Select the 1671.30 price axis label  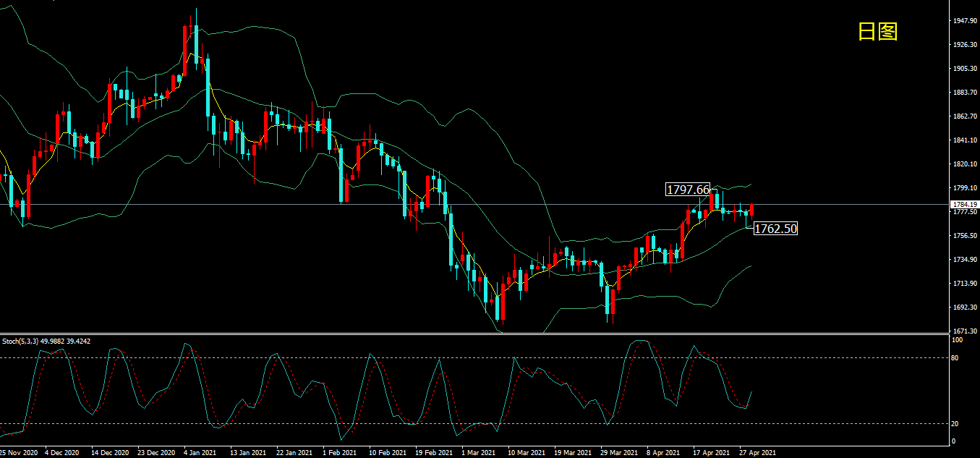click(x=966, y=331)
